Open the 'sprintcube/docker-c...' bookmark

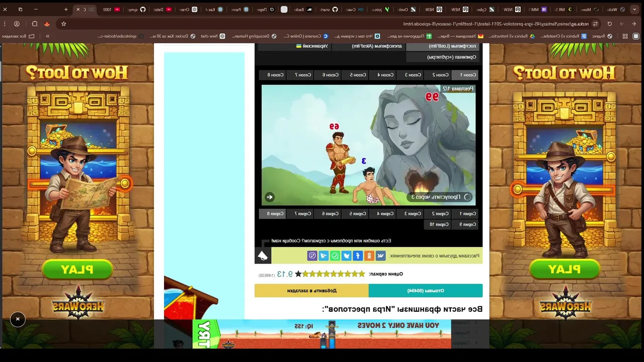point(120,36)
